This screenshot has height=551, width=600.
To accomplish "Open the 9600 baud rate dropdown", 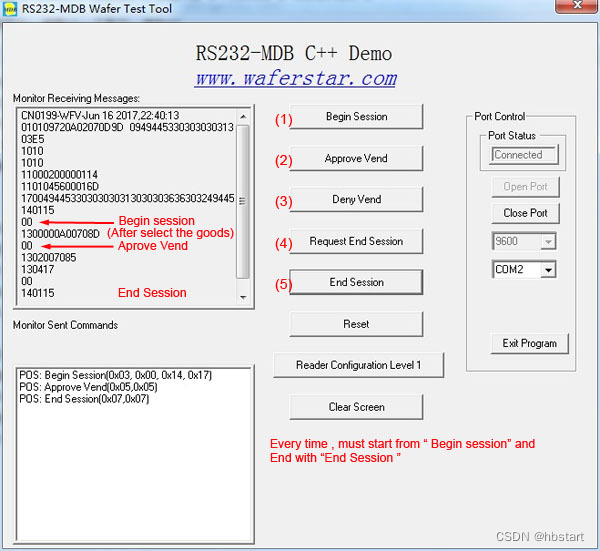I will coord(548,241).
